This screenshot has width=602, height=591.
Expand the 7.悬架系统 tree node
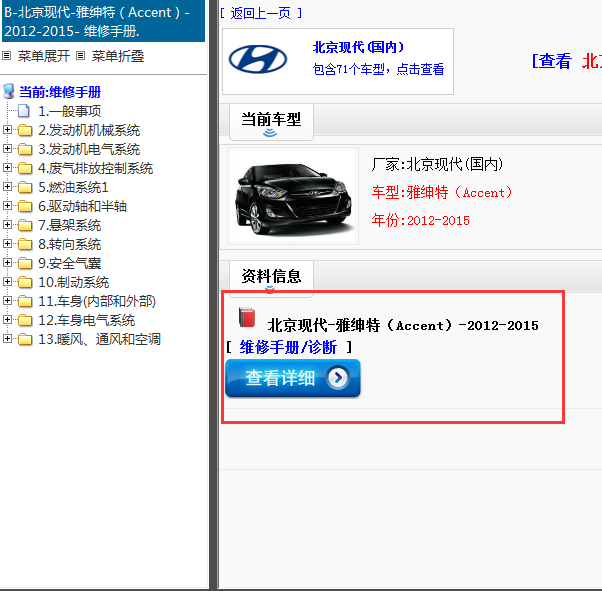7,224
